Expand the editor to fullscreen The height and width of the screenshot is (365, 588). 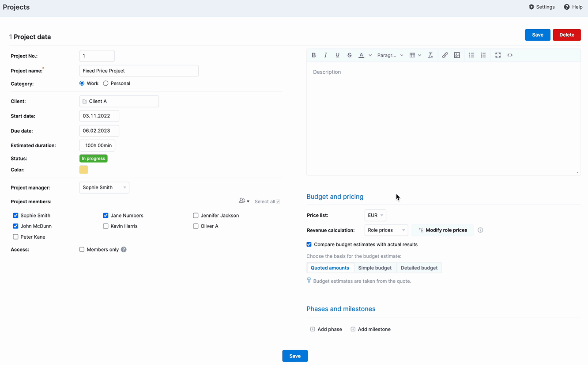tap(498, 55)
